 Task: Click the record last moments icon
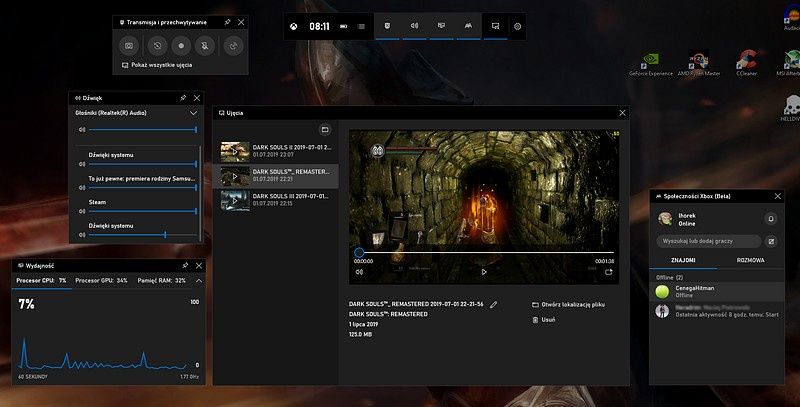(157, 46)
